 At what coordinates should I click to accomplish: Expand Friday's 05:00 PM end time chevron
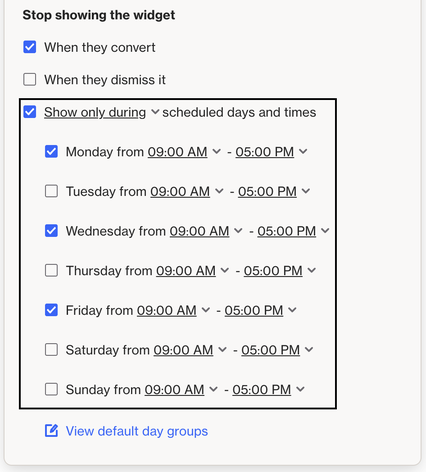[292, 310]
